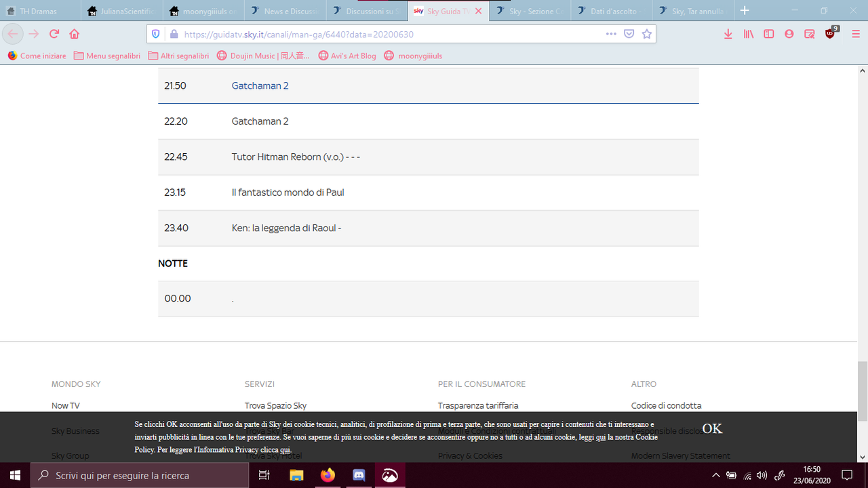This screenshot has width=868, height=488.
Task: Select Tutor Hitman Reborn (v.o.) programme
Action: [429, 157]
